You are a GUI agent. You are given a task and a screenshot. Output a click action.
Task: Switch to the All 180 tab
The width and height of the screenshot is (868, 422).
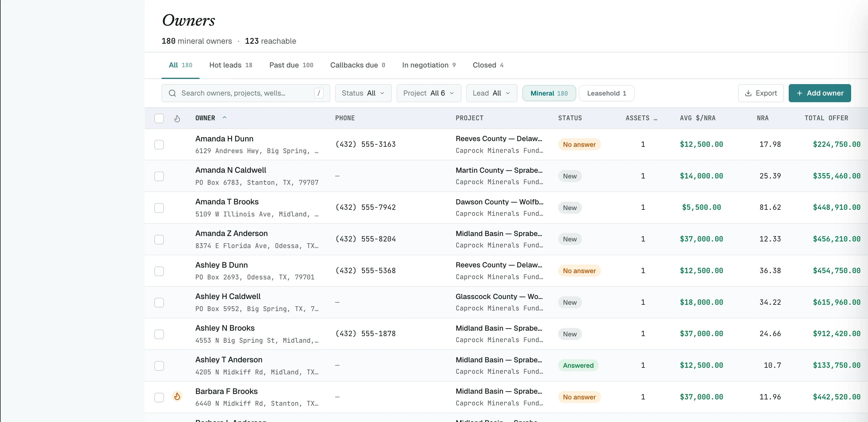[x=180, y=65]
